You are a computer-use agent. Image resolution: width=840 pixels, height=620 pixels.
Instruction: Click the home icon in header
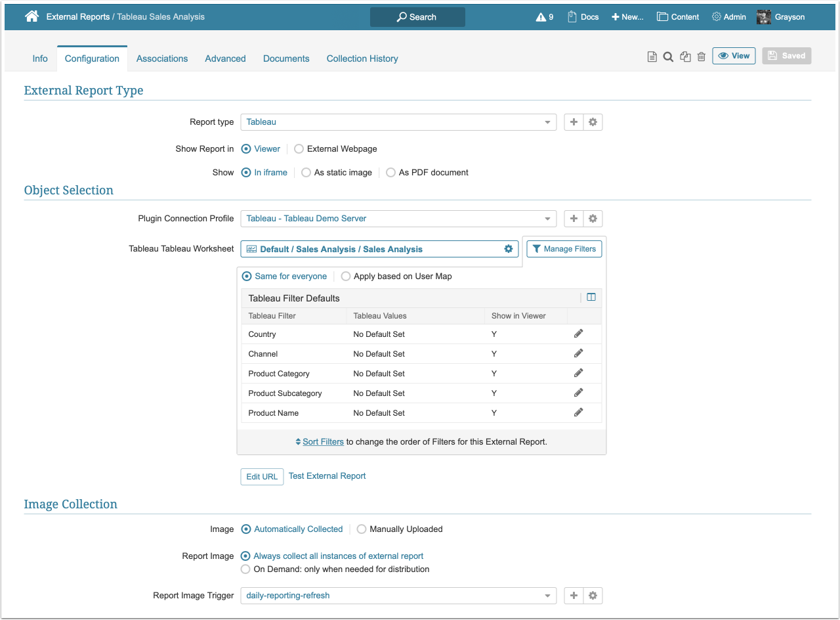tap(31, 16)
